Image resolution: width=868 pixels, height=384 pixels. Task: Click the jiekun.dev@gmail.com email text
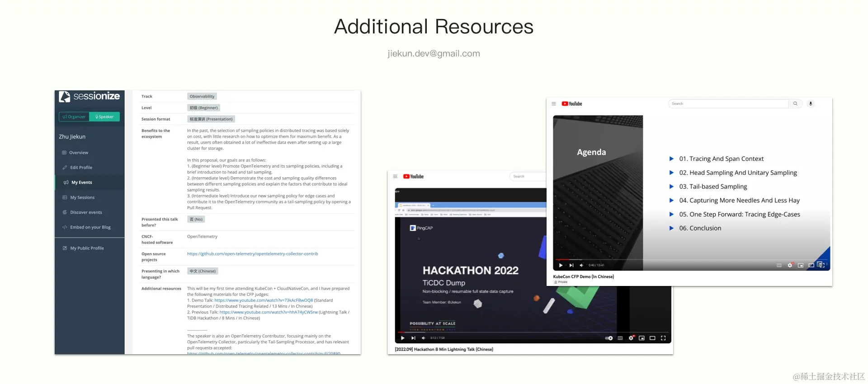[x=434, y=53]
